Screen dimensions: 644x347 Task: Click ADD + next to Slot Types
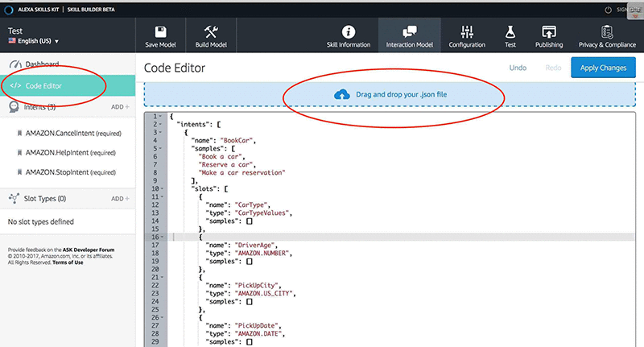pos(120,198)
